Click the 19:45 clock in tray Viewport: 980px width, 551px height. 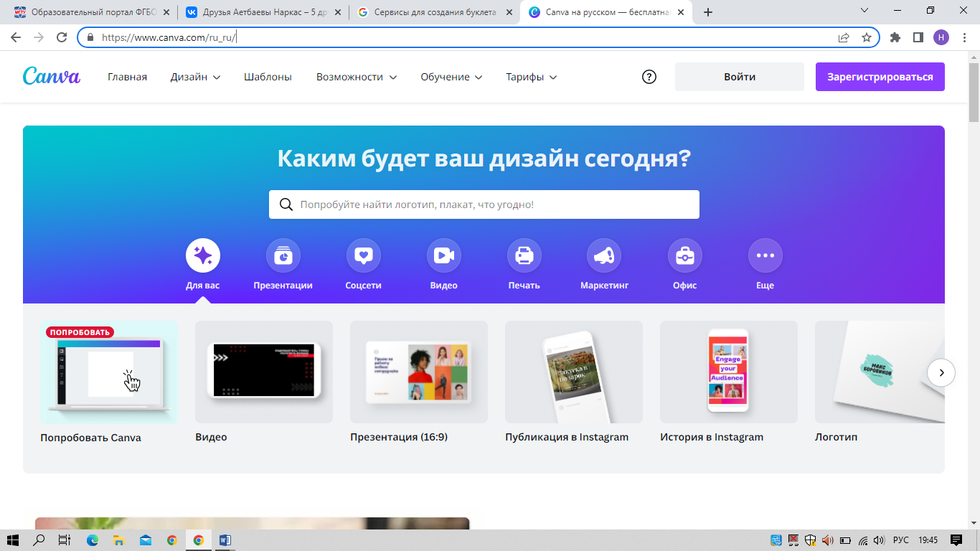[x=928, y=540]
